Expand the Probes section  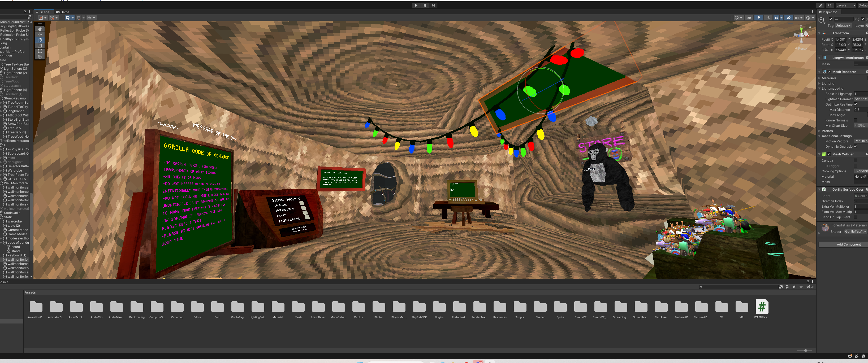click(819, 131)
